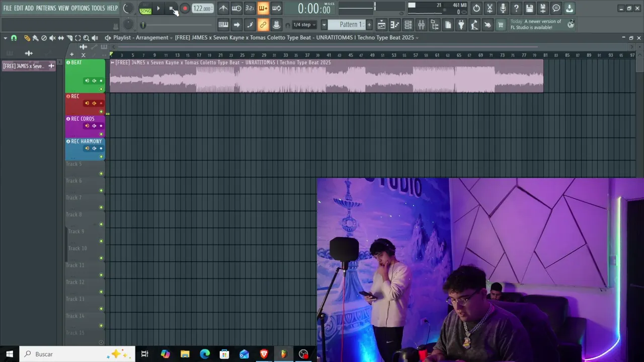Add a new pattern with plus button
Screen dimensions: 644x362
click(369, 25)
